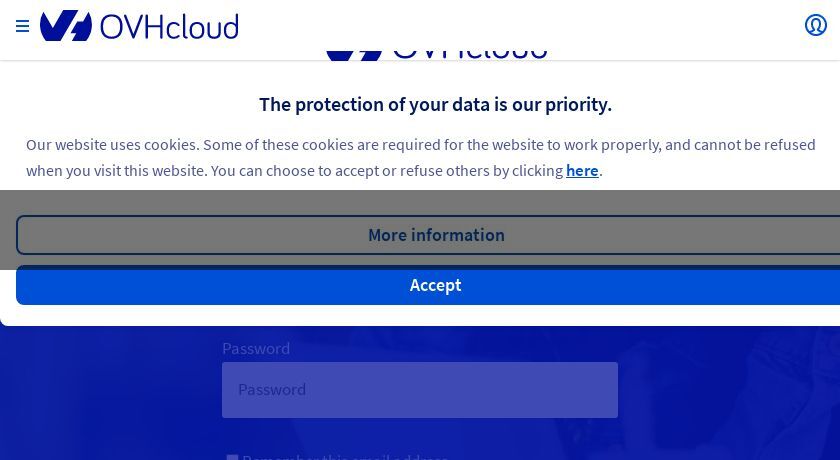This screenshot has width=840, height=460.
Task: Click the Password label above the field
Action: [256, 349]
